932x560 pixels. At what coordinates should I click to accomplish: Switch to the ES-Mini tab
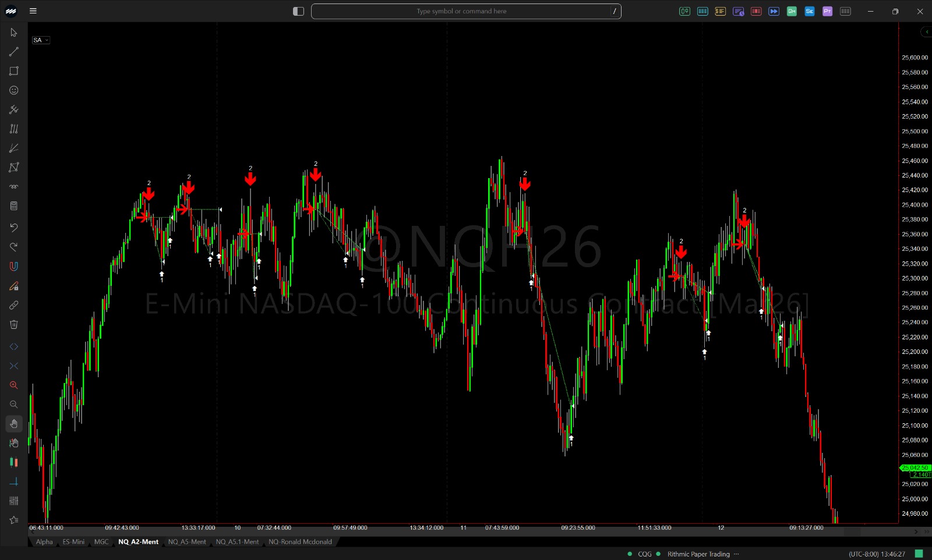pos(73,542)
